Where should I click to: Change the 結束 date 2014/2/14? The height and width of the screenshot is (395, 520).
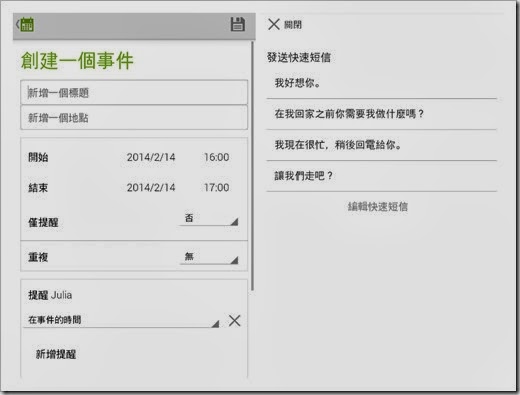151,188
